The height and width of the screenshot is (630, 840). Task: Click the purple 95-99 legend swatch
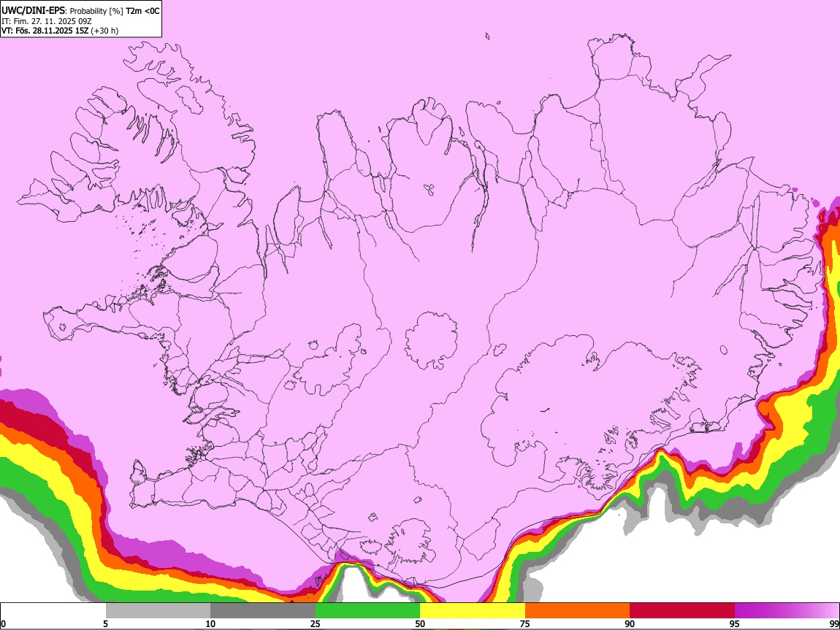[787, 611]
